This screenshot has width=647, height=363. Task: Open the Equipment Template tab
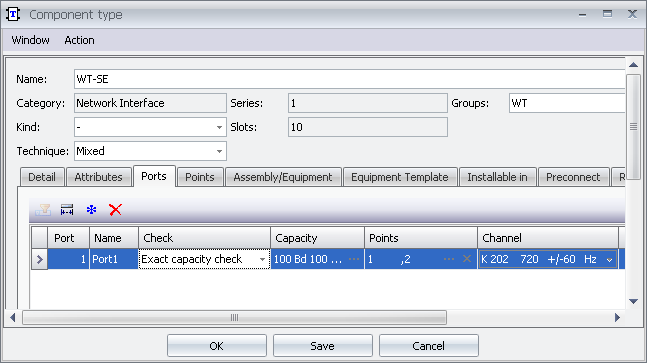[400, 177]
